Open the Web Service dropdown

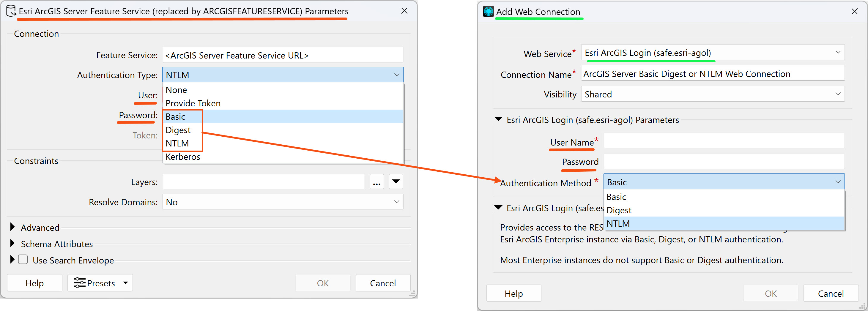(712, 53)
